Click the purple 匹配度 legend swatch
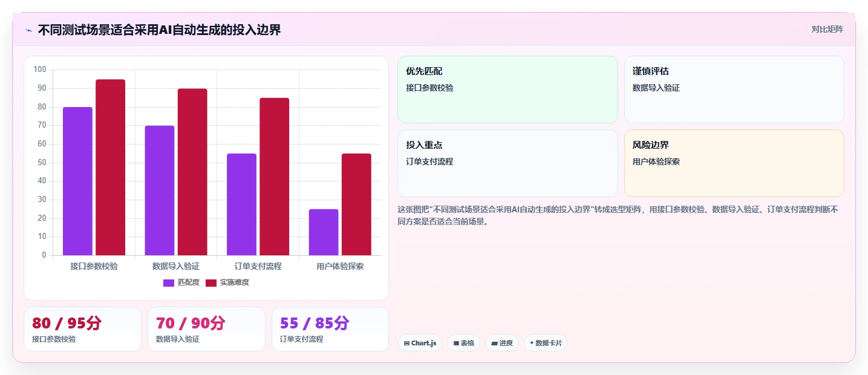 169,282
